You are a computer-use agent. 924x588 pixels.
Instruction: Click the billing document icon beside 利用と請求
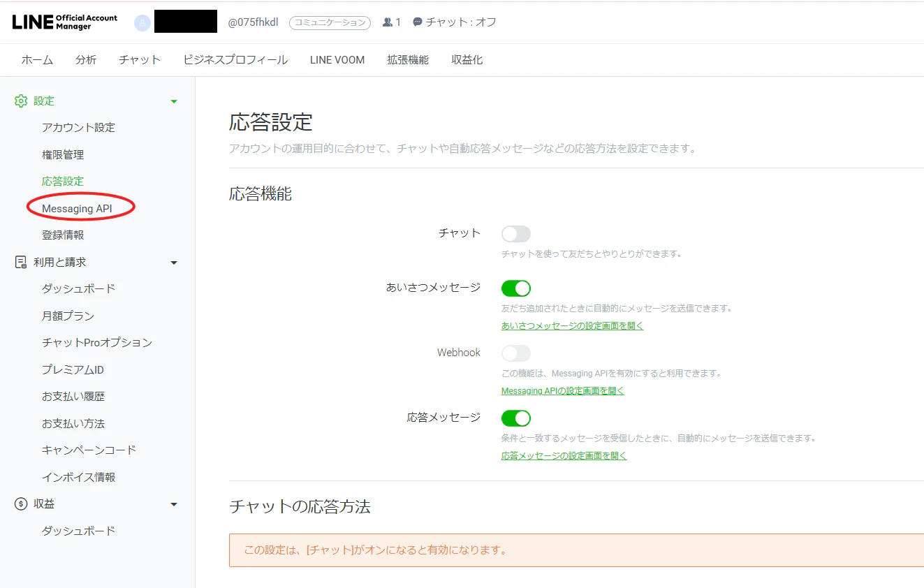point(21,263)
